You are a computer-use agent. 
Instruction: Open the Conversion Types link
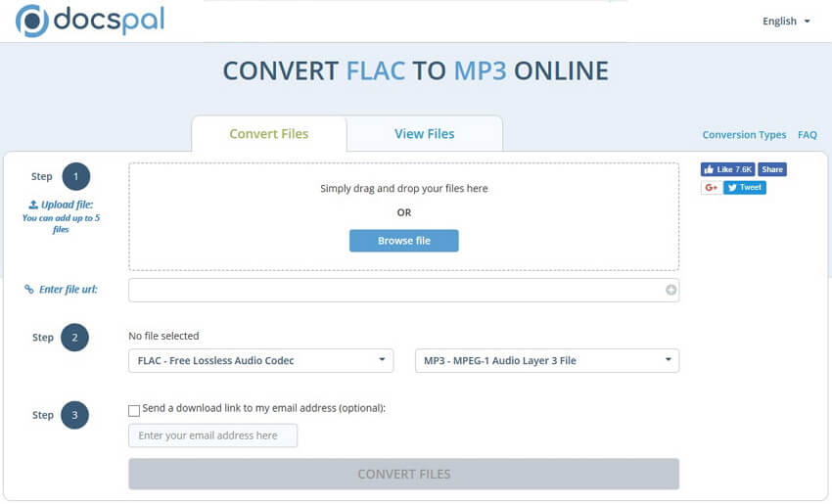click(744, 135)
